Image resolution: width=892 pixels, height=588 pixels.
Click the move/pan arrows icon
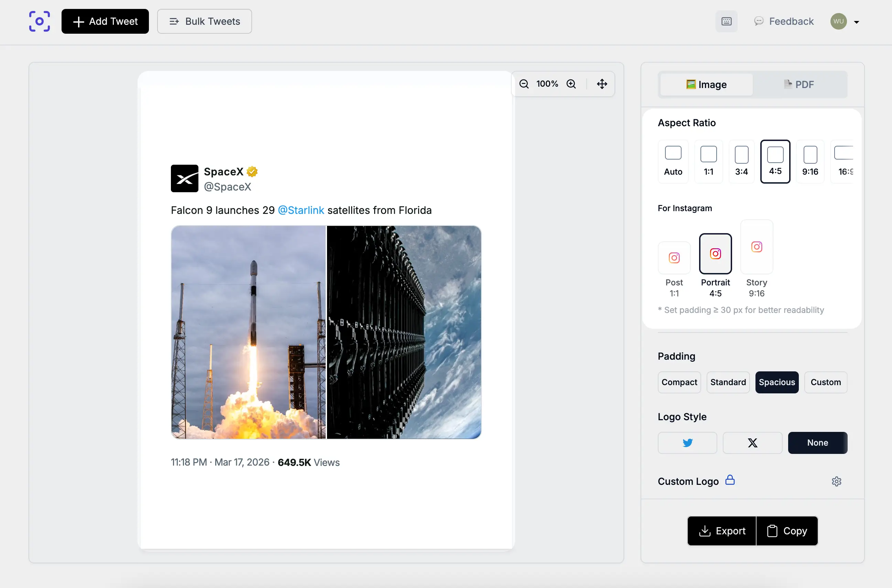click(x=602, y=84)
